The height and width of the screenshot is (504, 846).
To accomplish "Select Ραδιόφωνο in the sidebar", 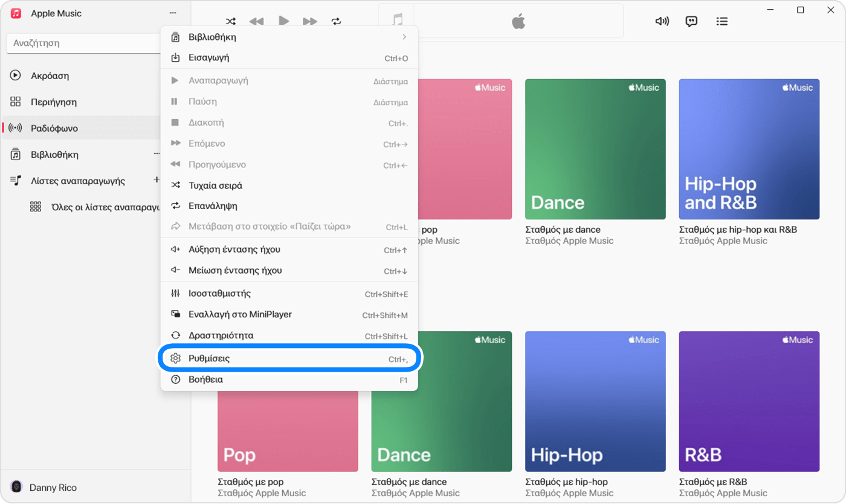I will 54,128.
